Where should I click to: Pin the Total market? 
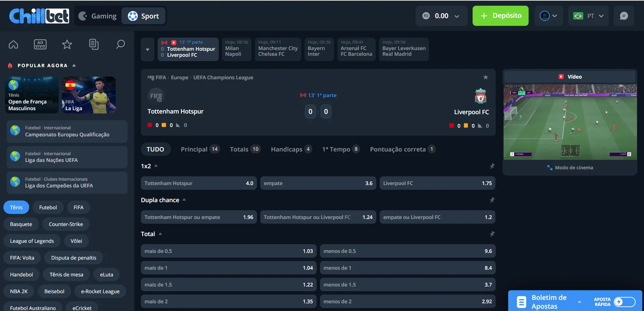coord(492,234)
